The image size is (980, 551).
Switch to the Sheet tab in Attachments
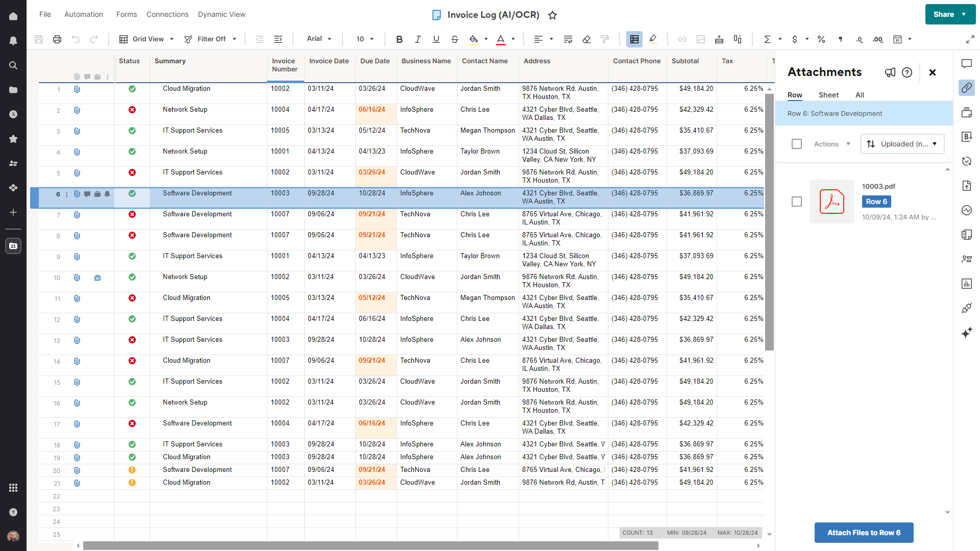(828, 95)
